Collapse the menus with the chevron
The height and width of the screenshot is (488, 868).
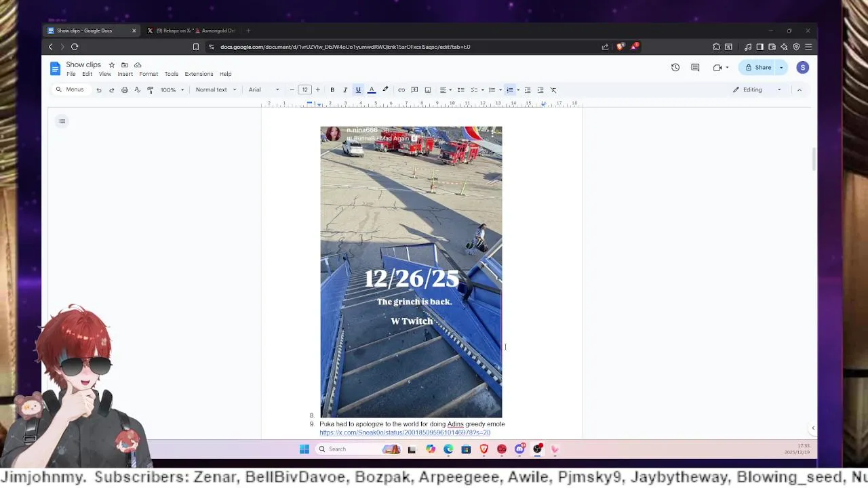coord(799,89)
